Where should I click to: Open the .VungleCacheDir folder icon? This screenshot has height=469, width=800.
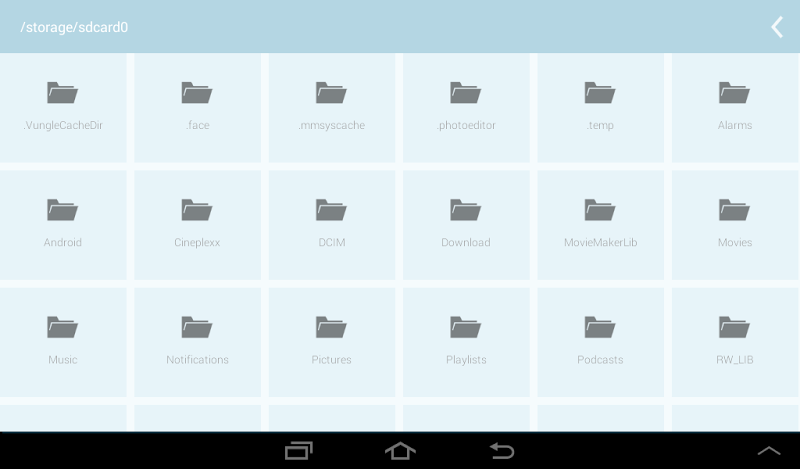click(62, 93)
